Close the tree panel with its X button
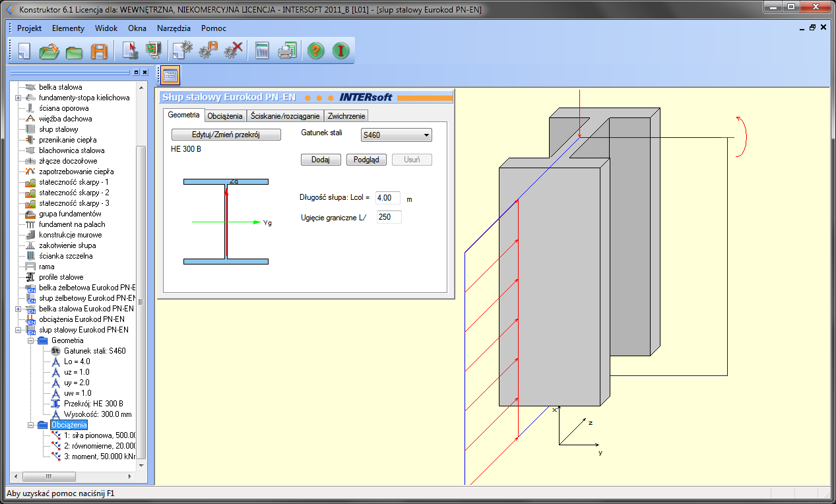This screenshot has width=836, height=504. point(145,72)
